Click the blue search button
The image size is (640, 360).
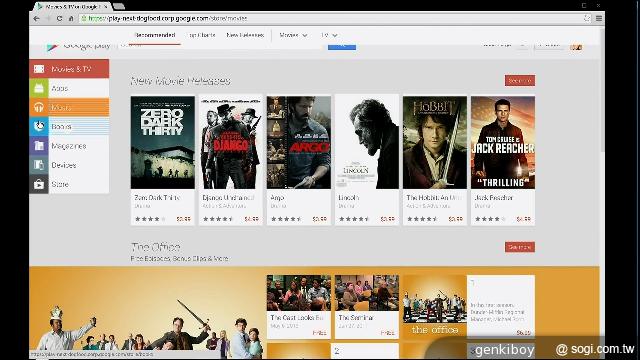(x=342, y=47)
